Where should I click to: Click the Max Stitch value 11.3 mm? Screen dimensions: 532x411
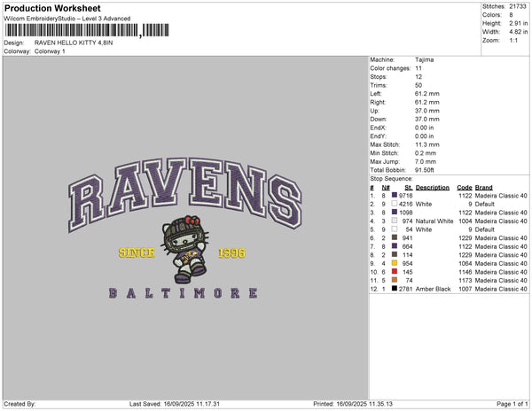pyautogui.click(x=426, y=144)
